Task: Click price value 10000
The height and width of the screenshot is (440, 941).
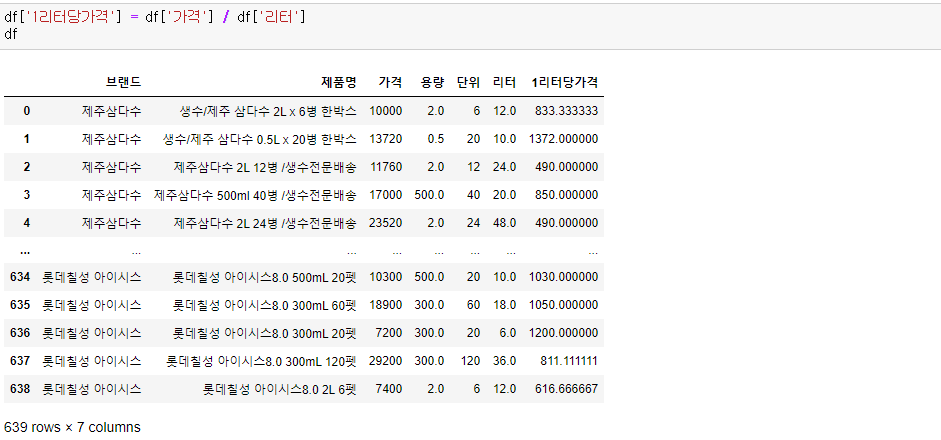Action: point(387,110)
